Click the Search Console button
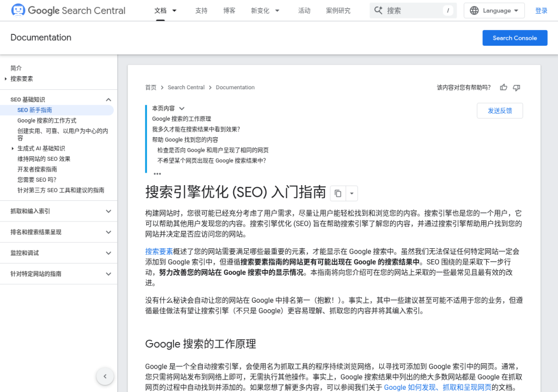Viewport: 558px width, 392px height. (514, 38)
